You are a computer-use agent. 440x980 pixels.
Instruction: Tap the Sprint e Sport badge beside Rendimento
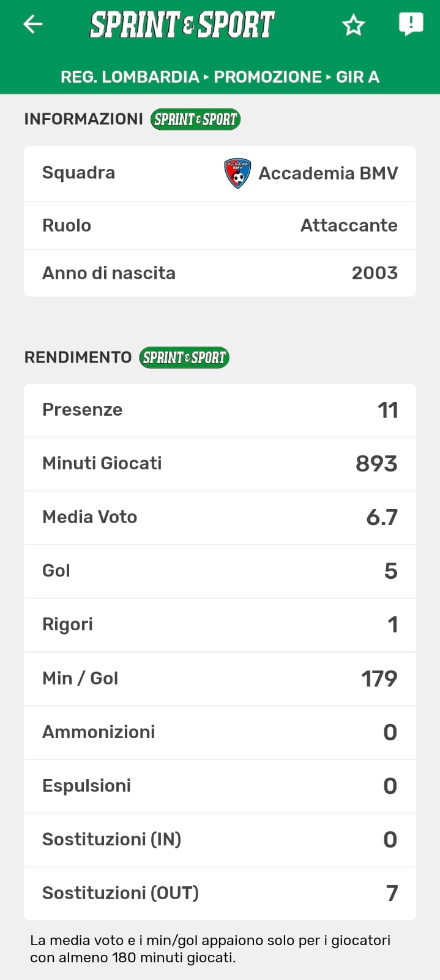[184, 357]
